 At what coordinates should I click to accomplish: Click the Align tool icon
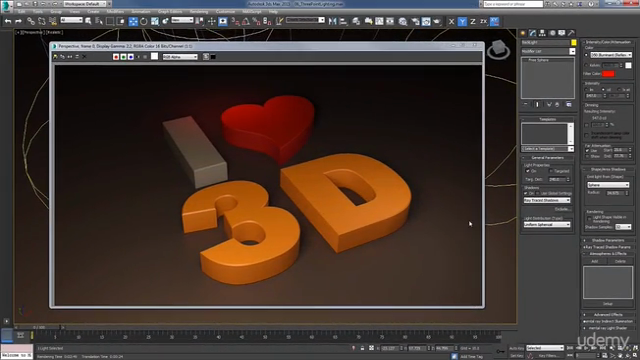click(343, 21)
